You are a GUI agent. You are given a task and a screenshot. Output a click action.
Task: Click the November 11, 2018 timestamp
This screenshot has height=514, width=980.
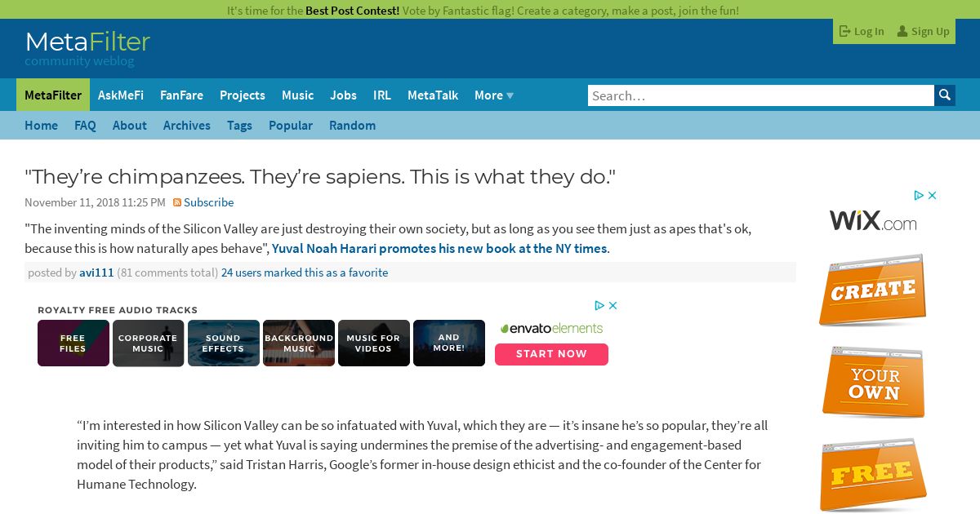(x=95, y=202)
